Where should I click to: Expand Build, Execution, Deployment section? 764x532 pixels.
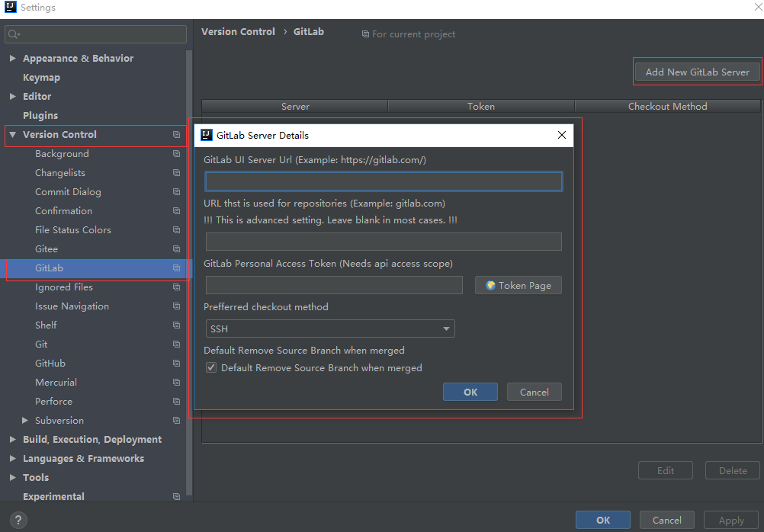point(13,440)
